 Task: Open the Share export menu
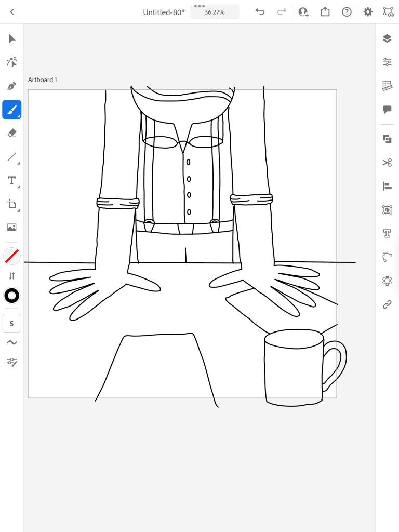click(x=325, y=12)
